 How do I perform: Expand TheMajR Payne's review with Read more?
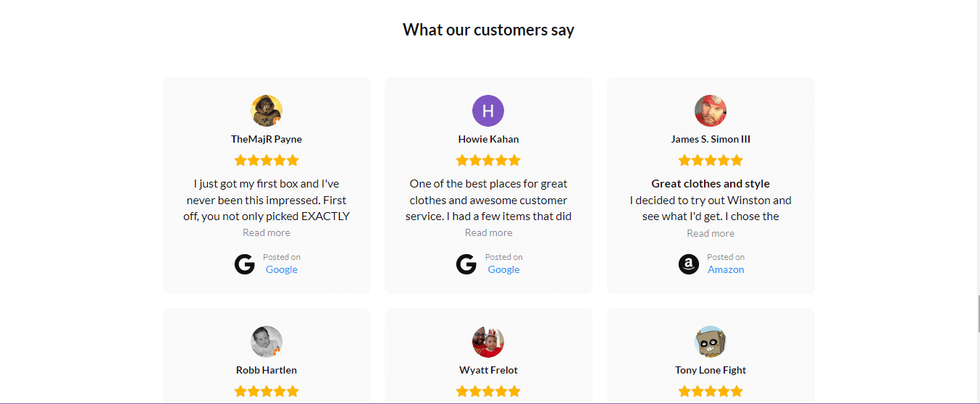(x=267, y=232)
